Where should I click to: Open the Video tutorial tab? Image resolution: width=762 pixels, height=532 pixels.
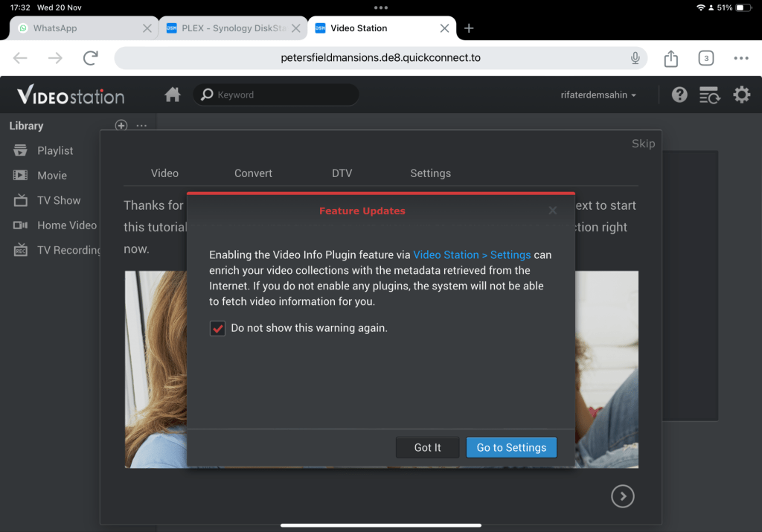tap(164, 173)
